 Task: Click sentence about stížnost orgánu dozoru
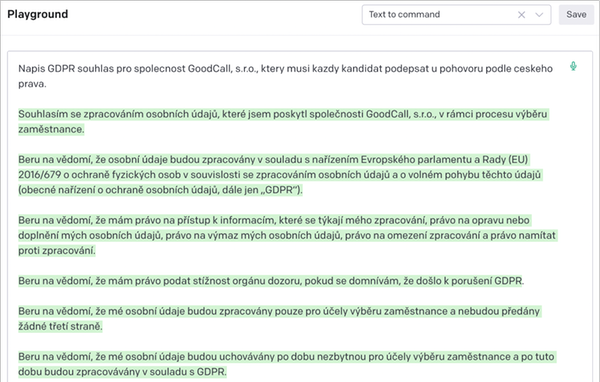(271, 281)
